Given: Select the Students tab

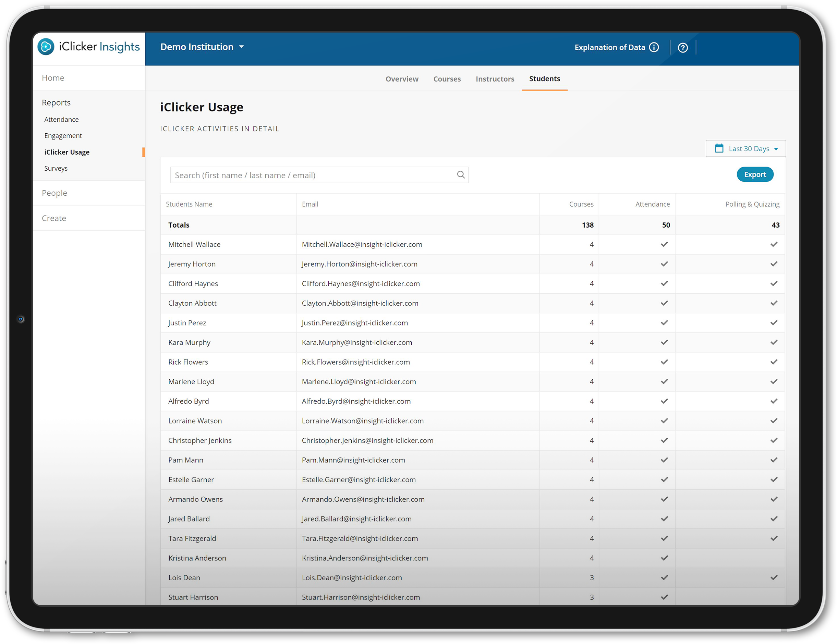Looking at the screenshot, I should [x=545, y=78].
